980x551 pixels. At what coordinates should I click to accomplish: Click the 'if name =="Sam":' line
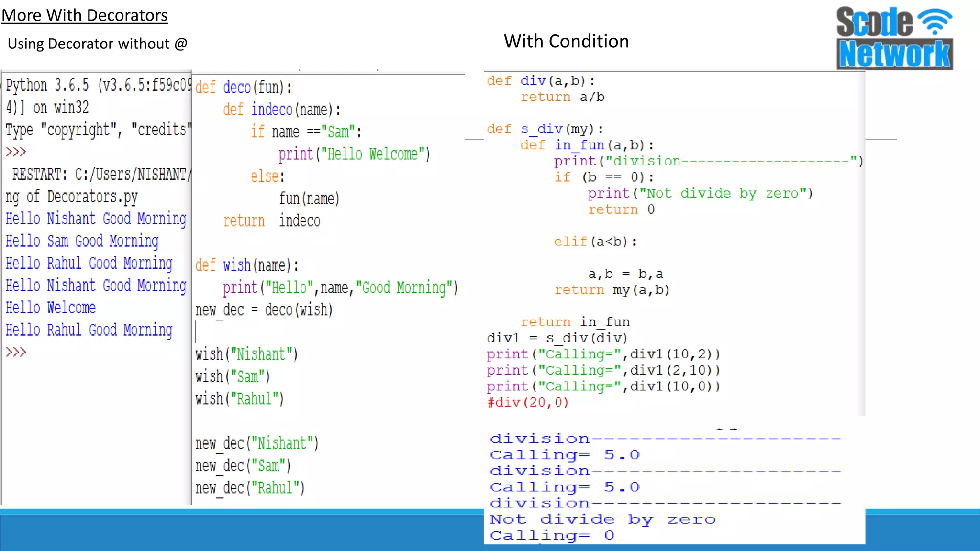point(306,132)
